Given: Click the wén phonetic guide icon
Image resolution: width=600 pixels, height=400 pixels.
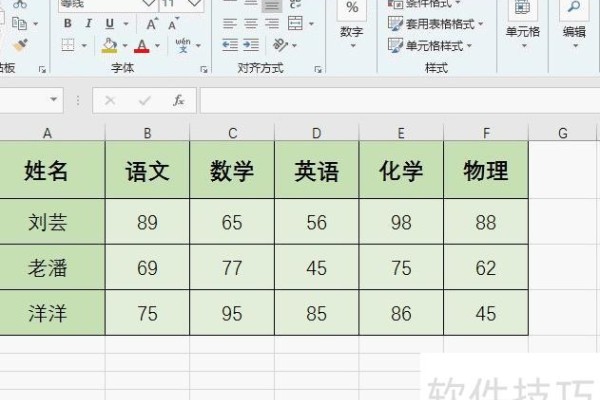Looking at the screenshot, I should [x=183, y=45].
